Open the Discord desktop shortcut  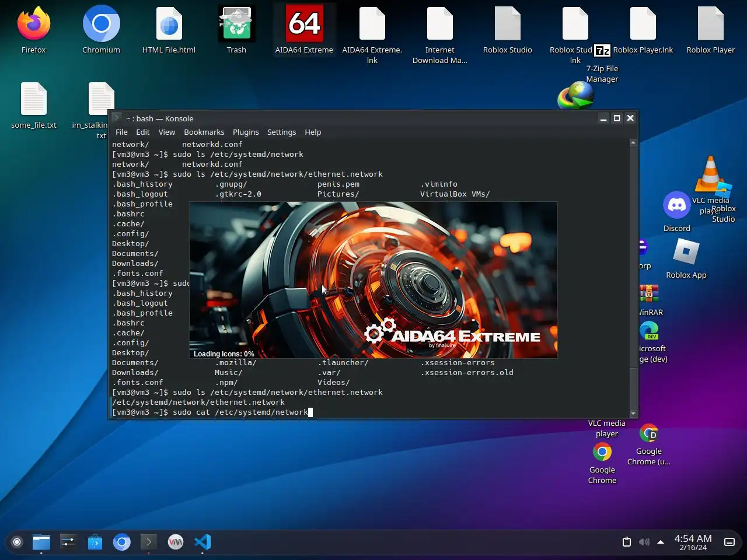pyautogui.click(x=677, y=205)
